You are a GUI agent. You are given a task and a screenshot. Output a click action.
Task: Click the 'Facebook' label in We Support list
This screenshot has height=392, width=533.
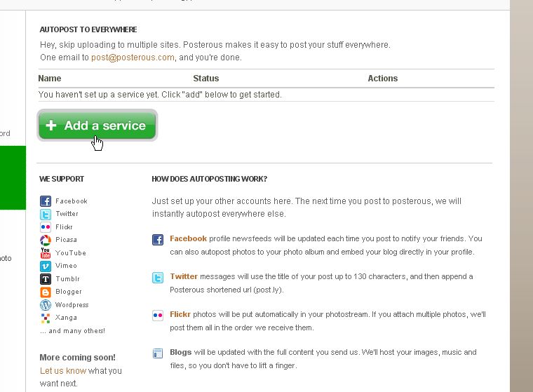tap(72, 201)
